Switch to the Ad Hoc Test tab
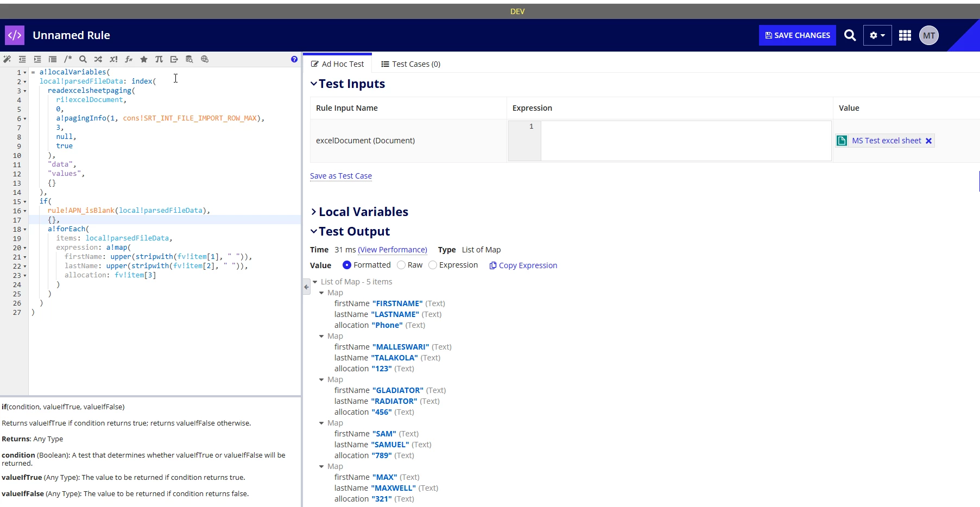980x507 pixels. tap(338, 64)
